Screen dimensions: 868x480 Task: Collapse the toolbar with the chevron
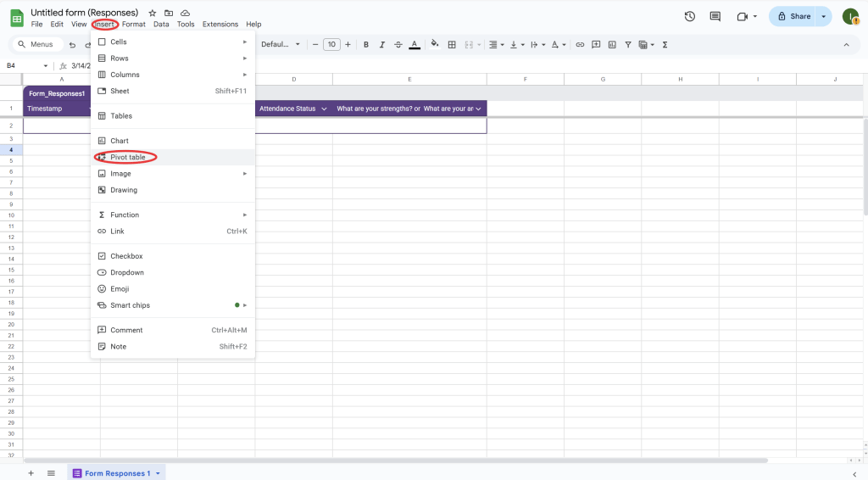[845, 44]
